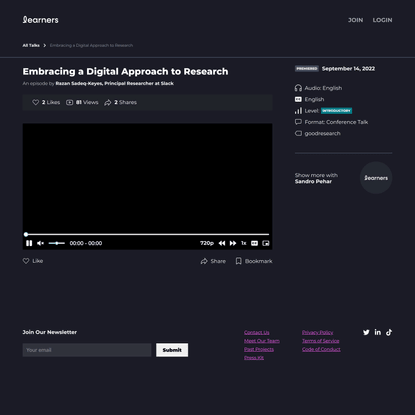Viewport: 415px width, 415px height.
Task: Open Meet Our Team link
Action: point(262,341)
